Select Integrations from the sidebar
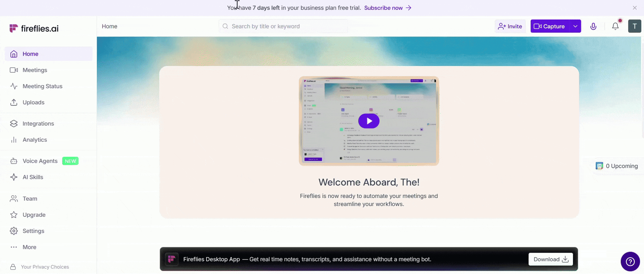The width and height of the screenshot is (644, 274). pyautogui.click(x=49, y=124)
